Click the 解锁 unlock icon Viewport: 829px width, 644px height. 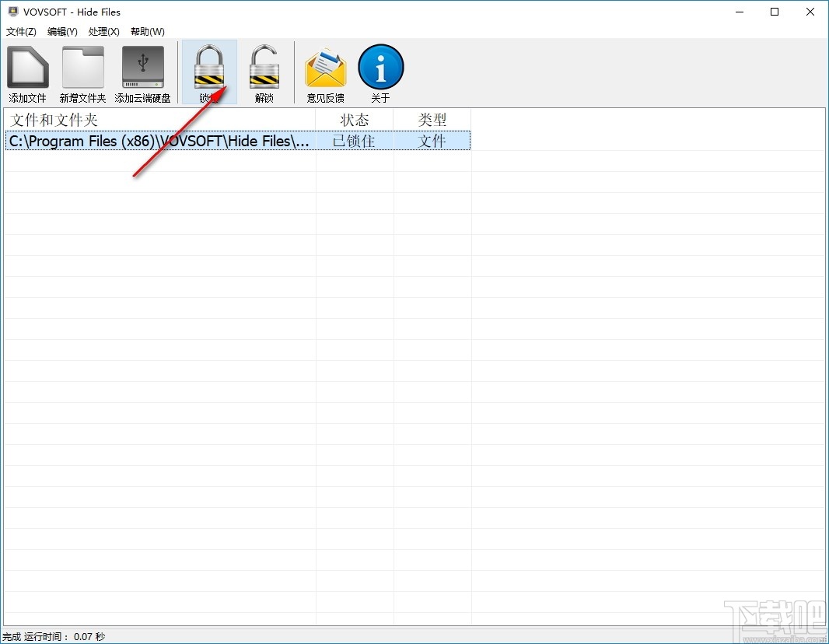264,72
